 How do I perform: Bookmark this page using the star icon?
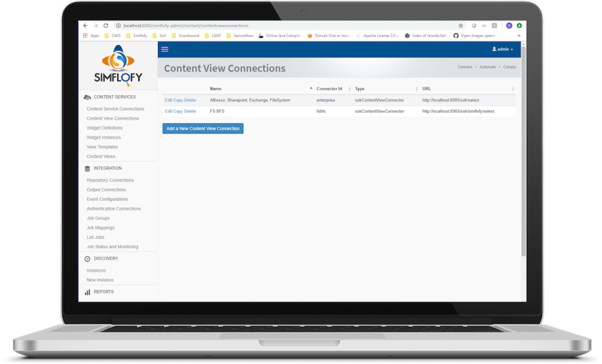pyautogui.click(x=460, y=26)
